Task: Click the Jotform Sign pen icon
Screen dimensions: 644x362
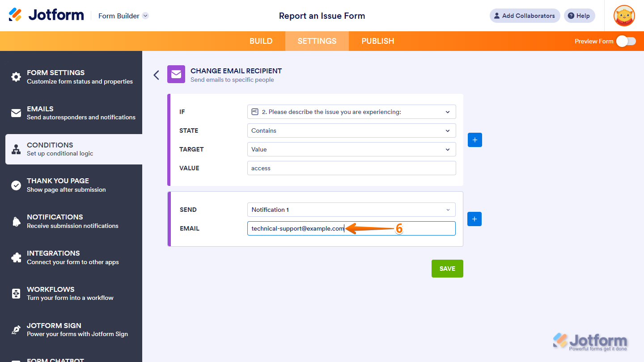Action: tap(16, 329)
